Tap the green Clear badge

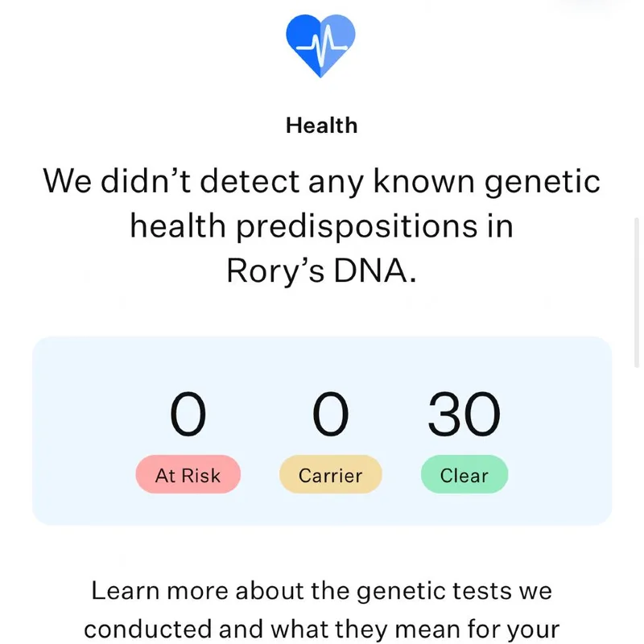[x=464, y=475]
